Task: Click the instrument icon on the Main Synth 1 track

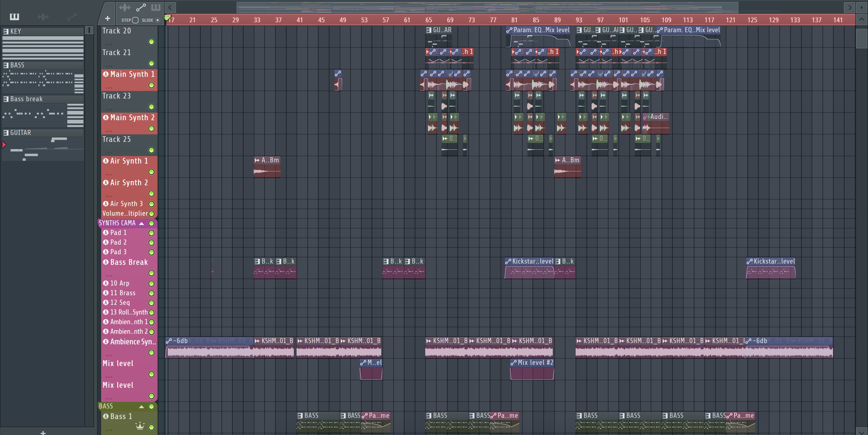Action: click(106, 74)
